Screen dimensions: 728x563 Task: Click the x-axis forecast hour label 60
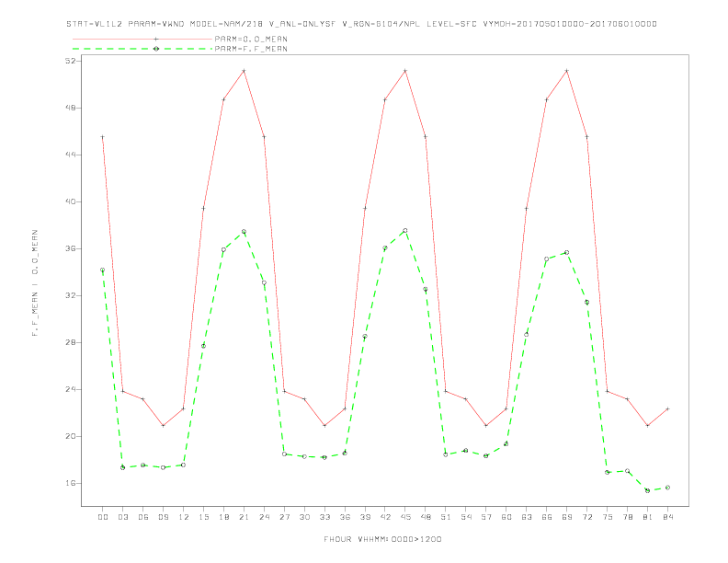506,517
